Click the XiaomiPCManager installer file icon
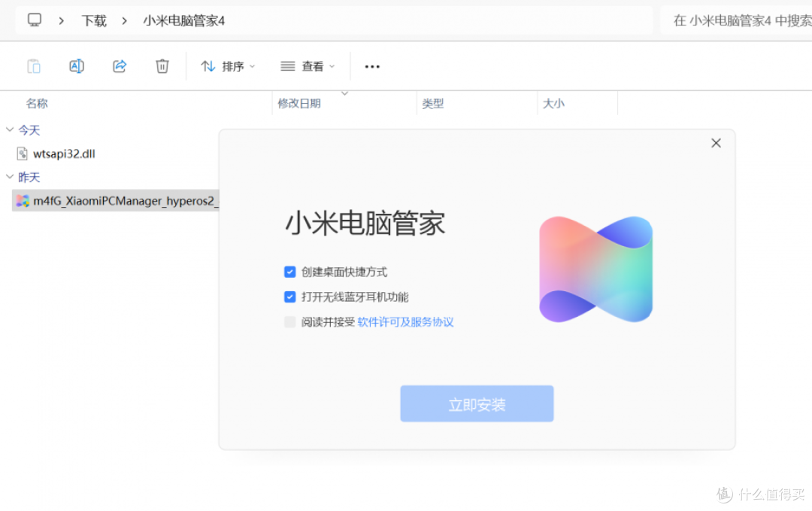Screen dimensions: 812x511 (x=23, y=201)
